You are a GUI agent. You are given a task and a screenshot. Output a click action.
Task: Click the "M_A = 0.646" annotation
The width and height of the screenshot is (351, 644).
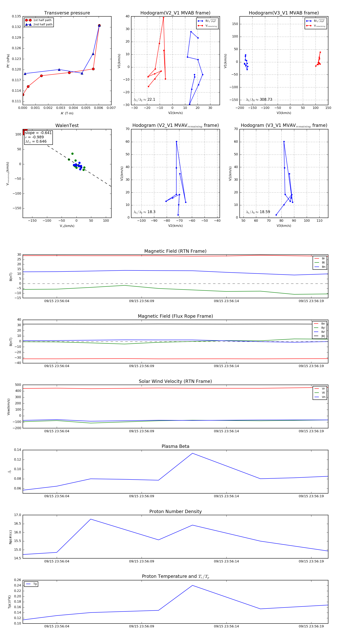(x=36, y=141)
